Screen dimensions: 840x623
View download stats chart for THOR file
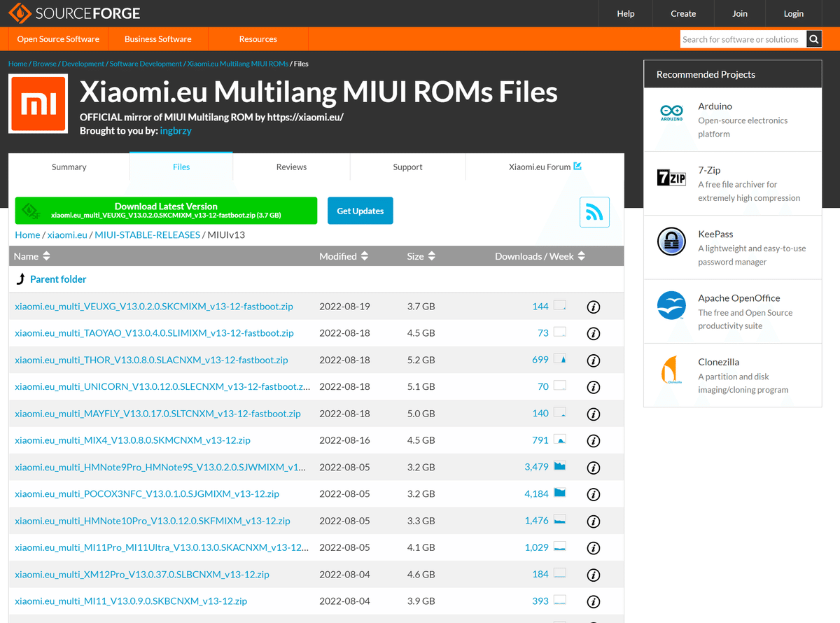click(x=559, y=359)
